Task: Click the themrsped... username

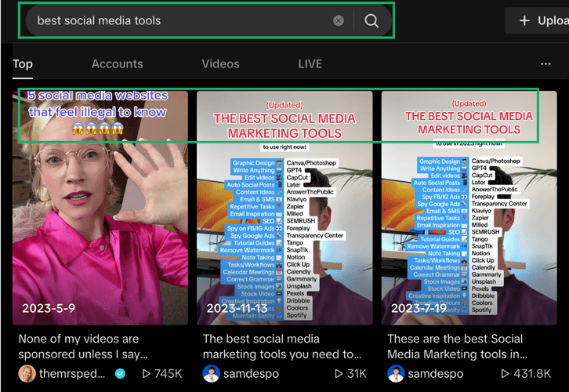Action: [x=72, y=373]
